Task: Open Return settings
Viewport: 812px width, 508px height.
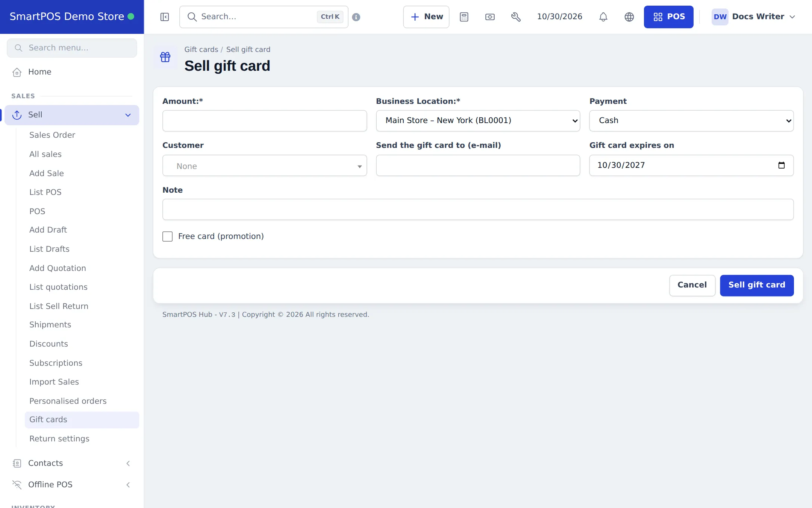Action: [x=59, y=439]
